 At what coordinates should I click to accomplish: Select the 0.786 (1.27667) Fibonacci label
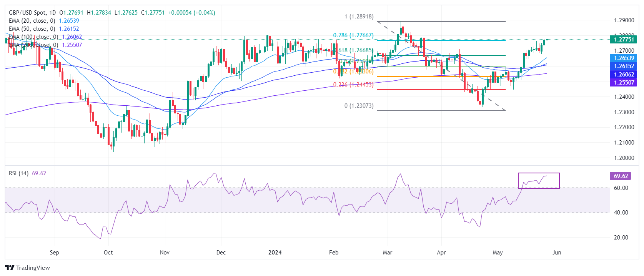(x=353, y=35)
